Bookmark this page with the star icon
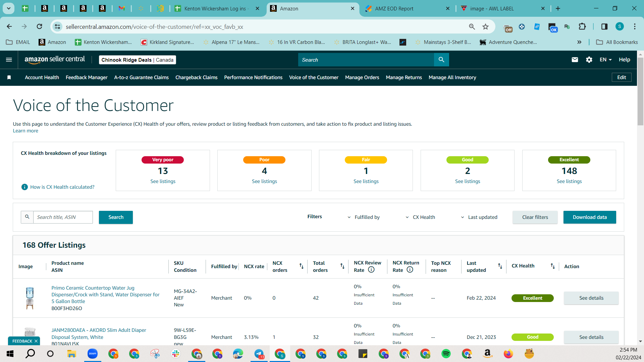 point(485,26)
